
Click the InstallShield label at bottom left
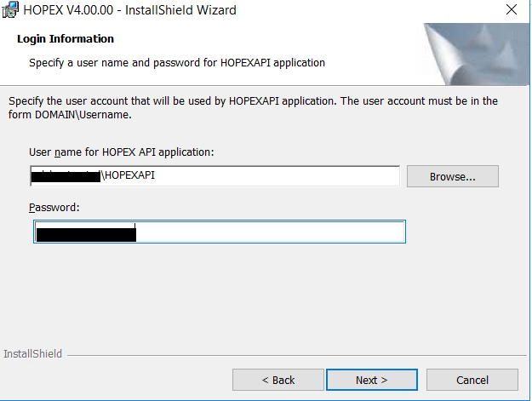(33, 353)
